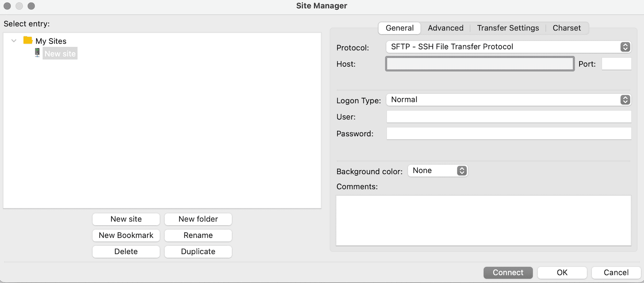Image resolution: width=644 pixels, height=283 pixels.
Task: Click inside the Host input field
Action: click(x=479, y=64)
